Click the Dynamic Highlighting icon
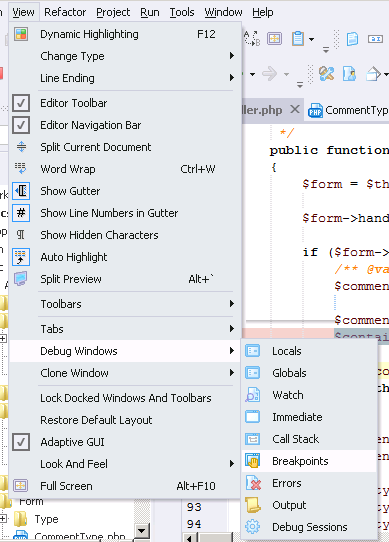 21,34
